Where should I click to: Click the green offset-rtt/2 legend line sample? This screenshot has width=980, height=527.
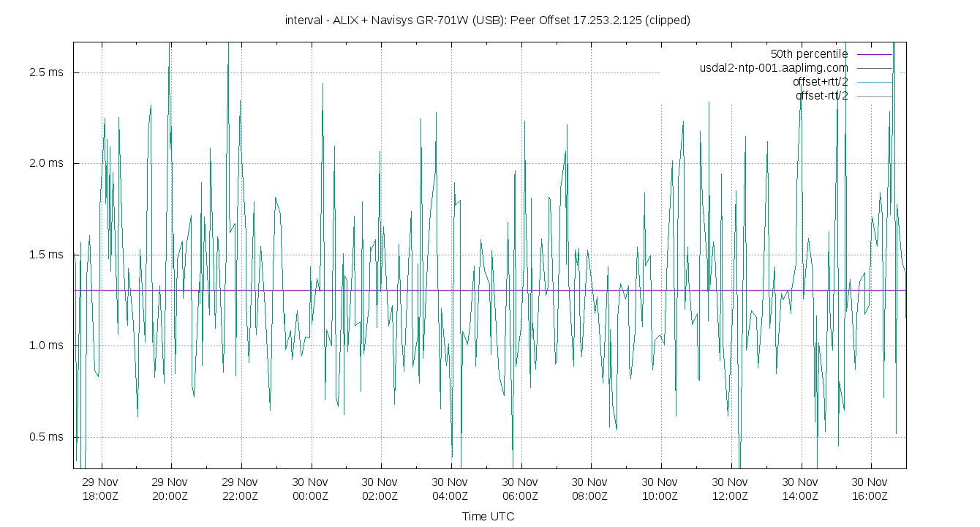[x=875, y=96]
